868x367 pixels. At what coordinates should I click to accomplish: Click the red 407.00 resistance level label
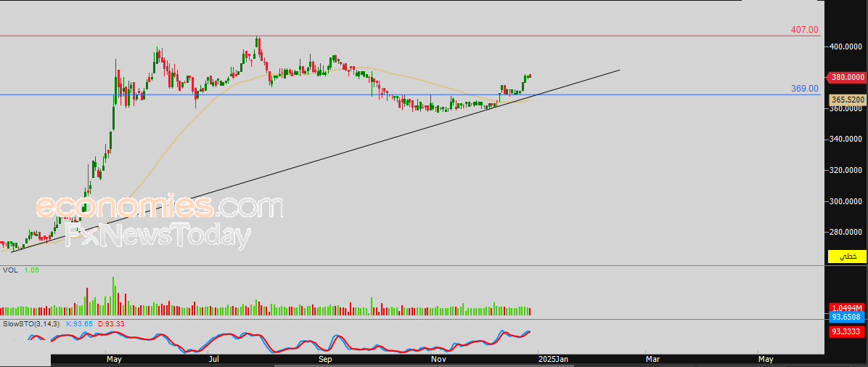[805, 29]
